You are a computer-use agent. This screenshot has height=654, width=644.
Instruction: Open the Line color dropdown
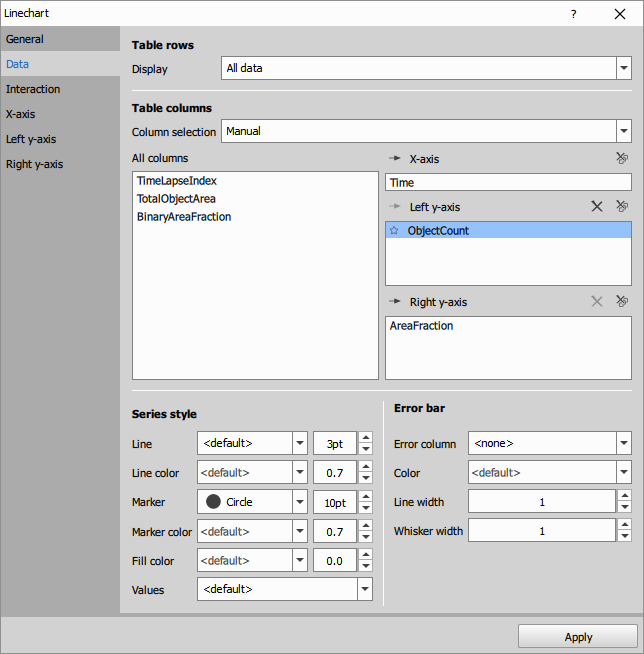pyautogui.click(x=252, y=472)
